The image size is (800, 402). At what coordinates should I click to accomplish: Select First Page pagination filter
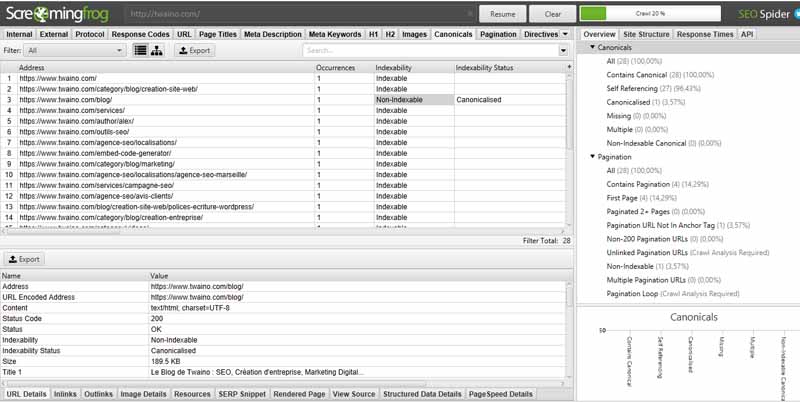[641, 198]
